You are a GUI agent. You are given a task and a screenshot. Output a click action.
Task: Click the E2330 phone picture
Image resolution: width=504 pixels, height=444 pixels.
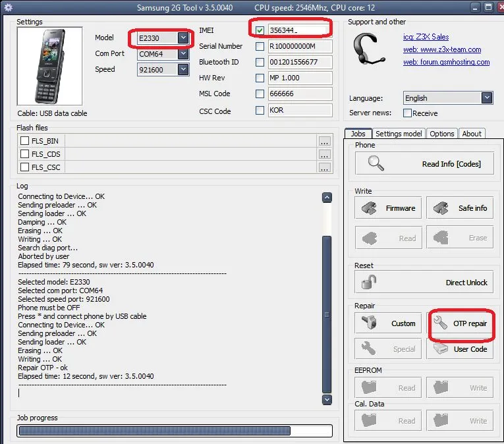click(50, 67)
